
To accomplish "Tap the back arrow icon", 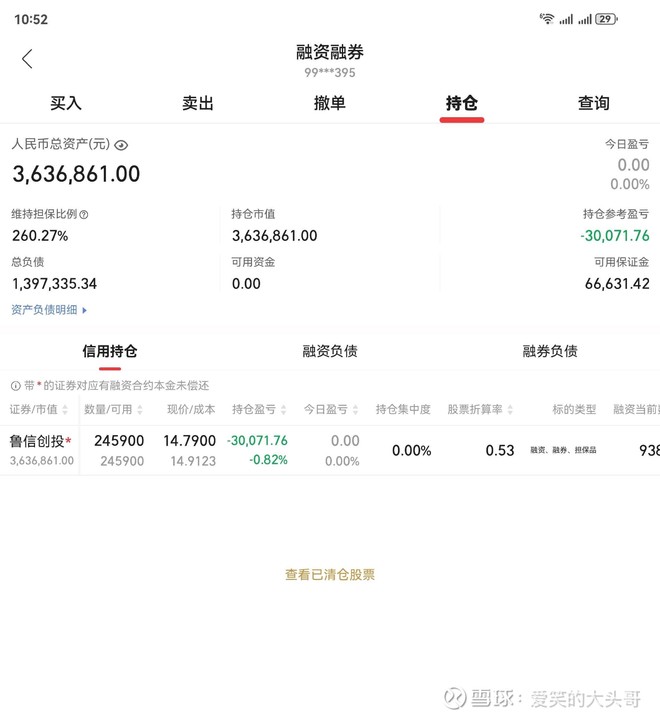I will 28,59.
